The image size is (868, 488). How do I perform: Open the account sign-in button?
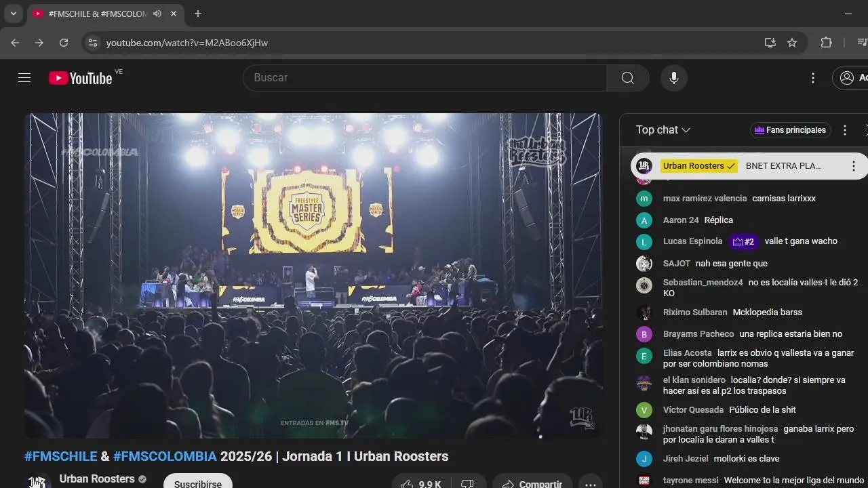850,78
